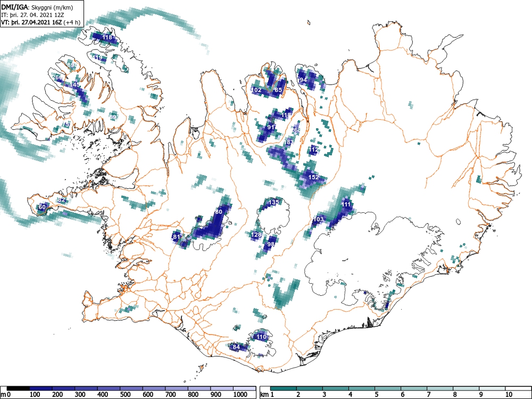The width and height of the screenshot is (532, 399).
Task: Click the visibility value 98 on the map
Action: [x=271, y=244]
